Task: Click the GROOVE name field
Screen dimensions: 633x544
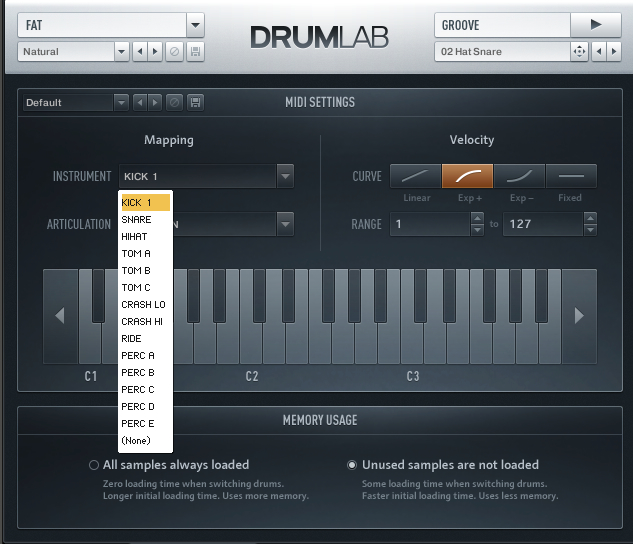Action: click(502, 25)
